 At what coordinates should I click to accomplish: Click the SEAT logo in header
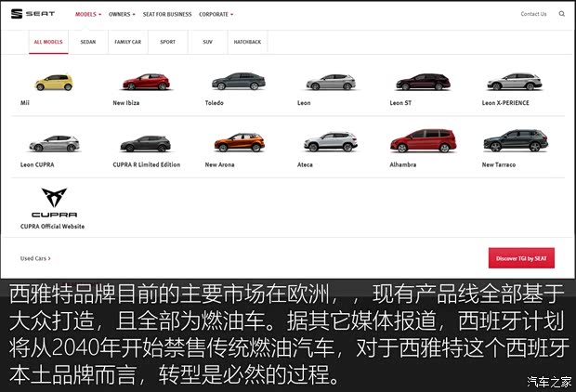pyautogui.click(x=33, y=14)
